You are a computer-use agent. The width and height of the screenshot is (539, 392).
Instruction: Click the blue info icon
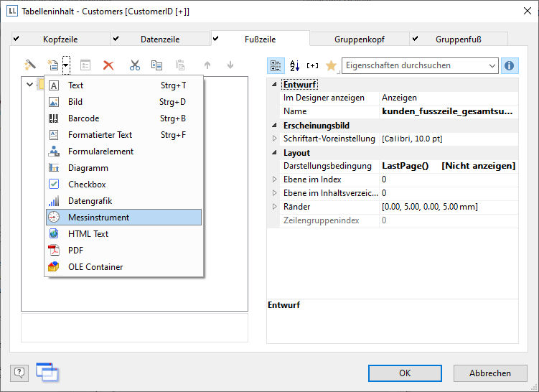510,65
